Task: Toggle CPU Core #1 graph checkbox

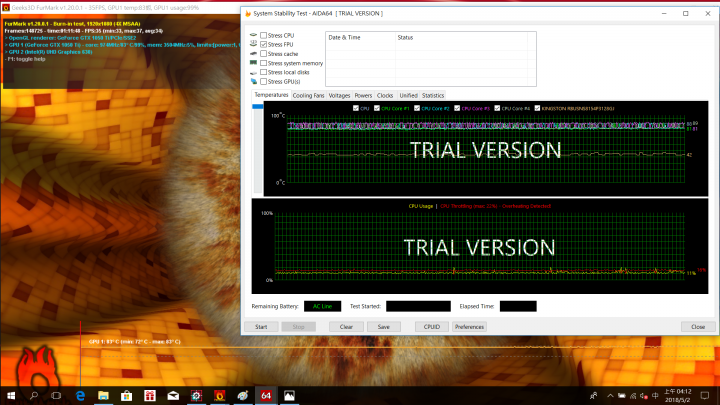Action: (x=377, y=108)
